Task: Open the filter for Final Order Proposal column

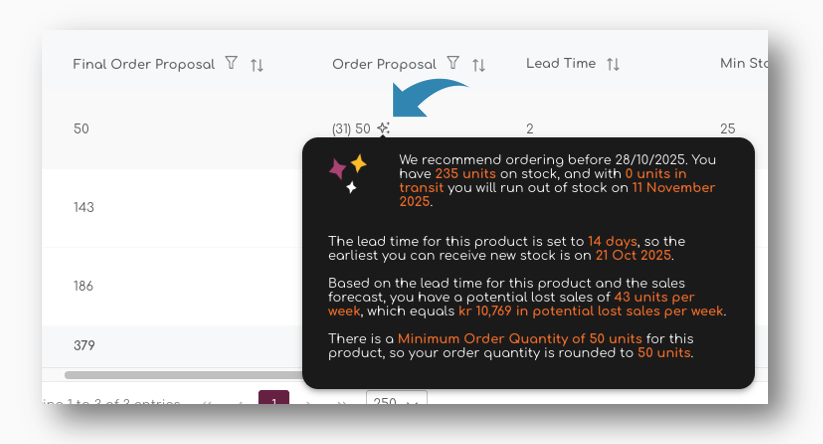Action: pyautogui.click(x=231, y=63)
